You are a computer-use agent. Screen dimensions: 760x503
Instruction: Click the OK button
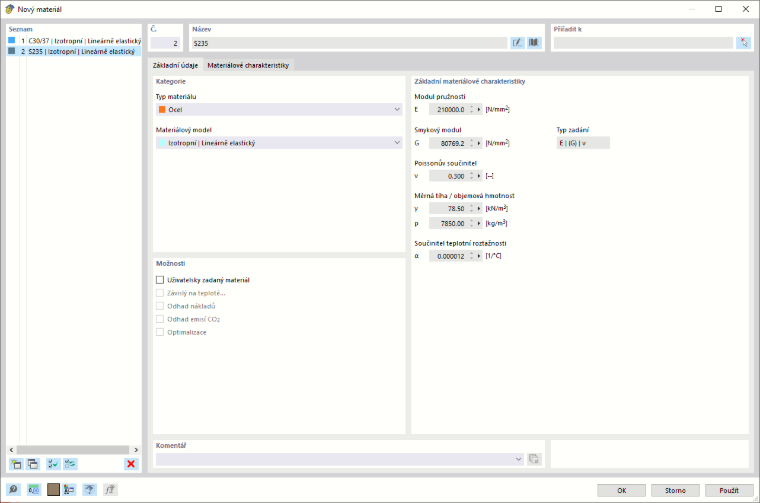621,490
